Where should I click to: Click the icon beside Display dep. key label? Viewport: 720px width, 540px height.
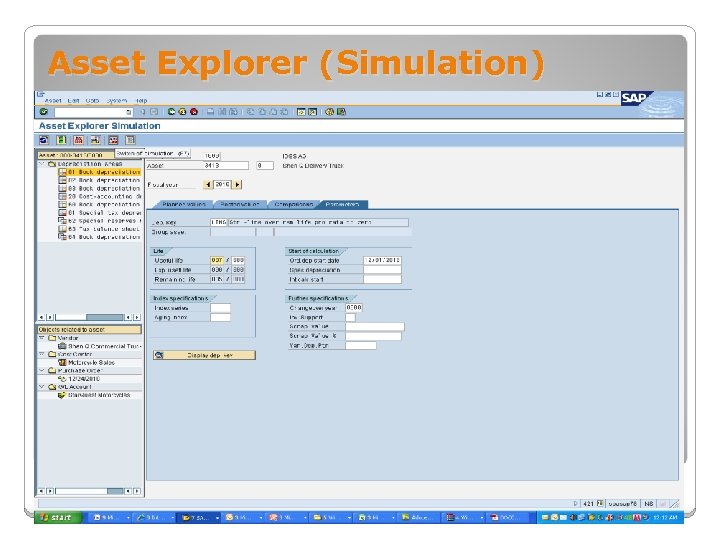click(x=159, y=355)
